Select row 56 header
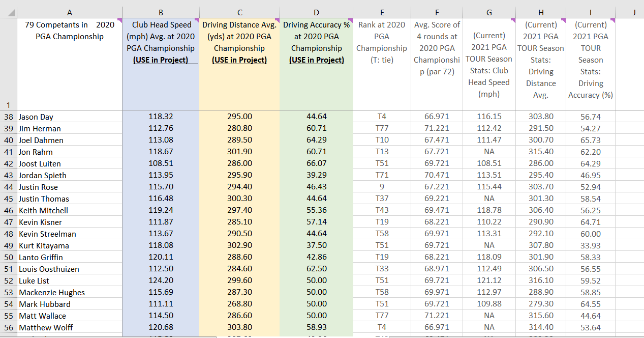 (9, 327)
